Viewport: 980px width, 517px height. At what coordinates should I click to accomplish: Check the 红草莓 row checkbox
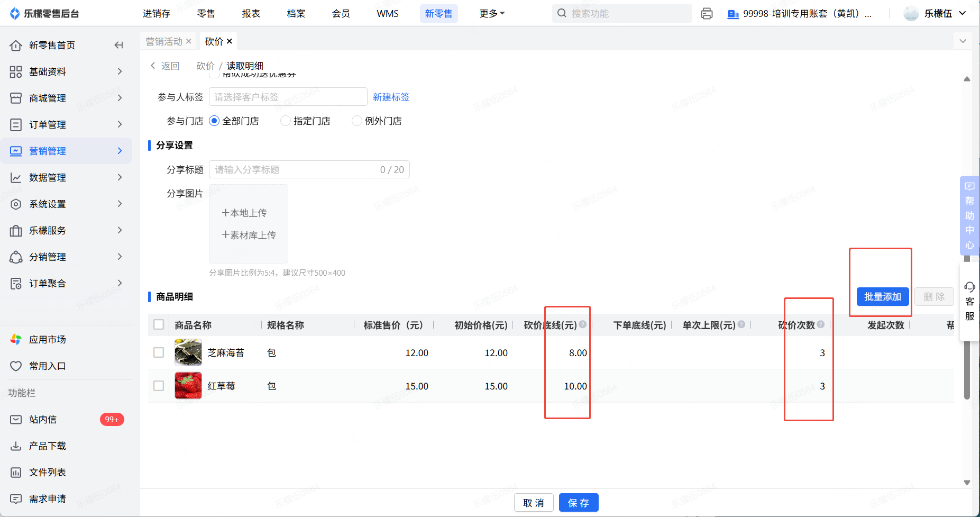pyautogui.click(x=159, y=386)
